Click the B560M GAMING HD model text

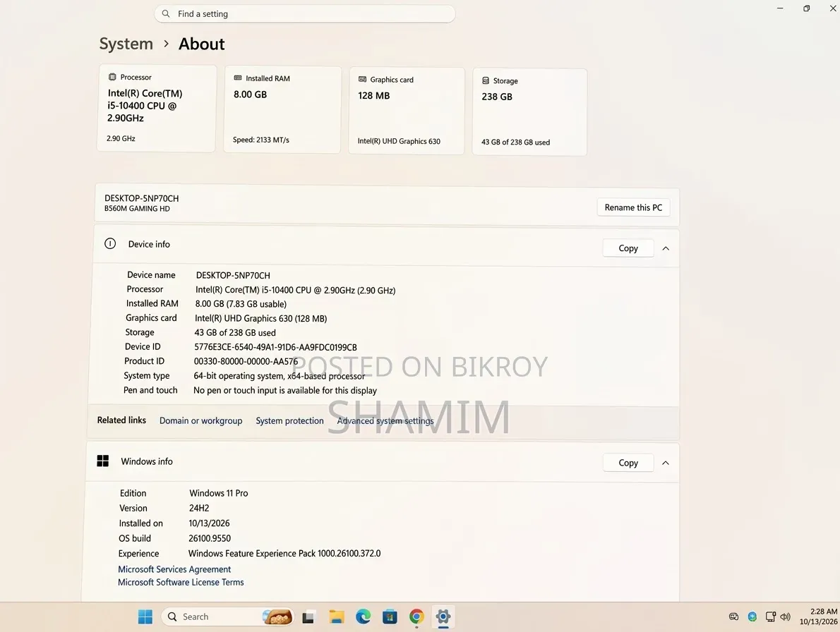[137, 209]
